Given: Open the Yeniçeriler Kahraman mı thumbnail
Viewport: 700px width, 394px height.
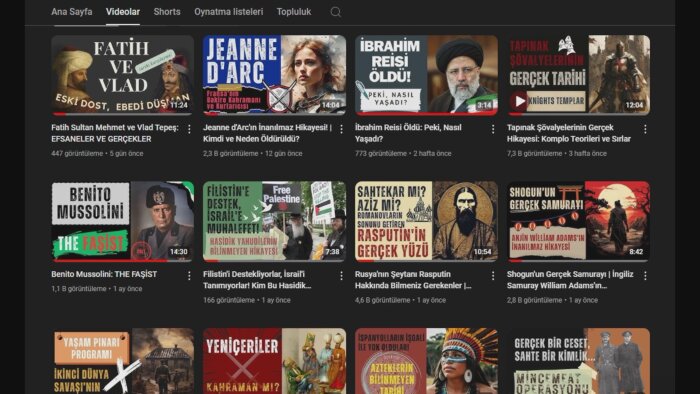Looking at the screenshot, I should [274, 361].
